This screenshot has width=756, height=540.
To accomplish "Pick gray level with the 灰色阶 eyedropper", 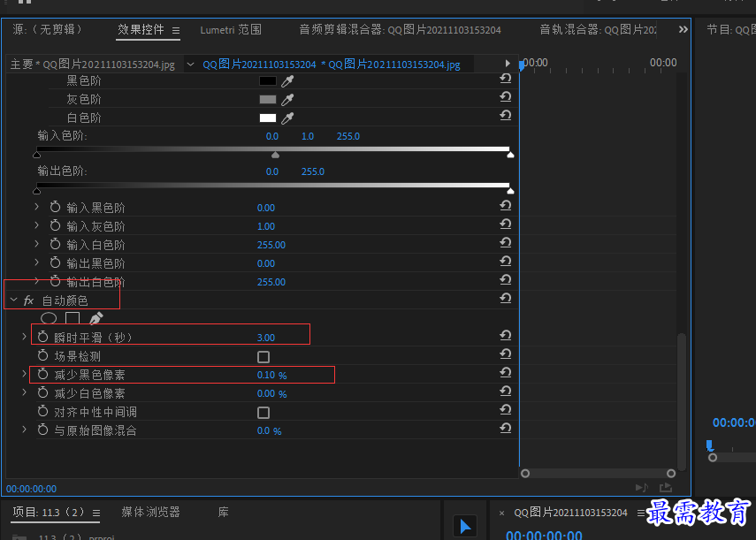I will click(x=287, y=100).
